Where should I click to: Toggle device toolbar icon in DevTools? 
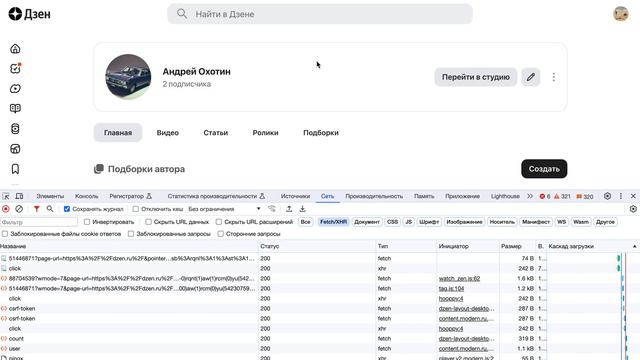pos(19,196)
